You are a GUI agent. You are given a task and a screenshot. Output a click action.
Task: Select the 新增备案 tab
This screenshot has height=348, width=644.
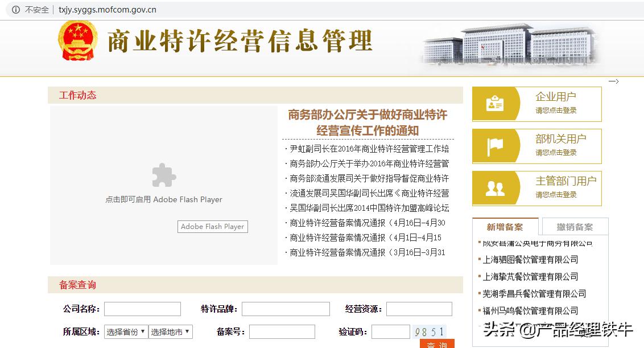click(505, 226)
